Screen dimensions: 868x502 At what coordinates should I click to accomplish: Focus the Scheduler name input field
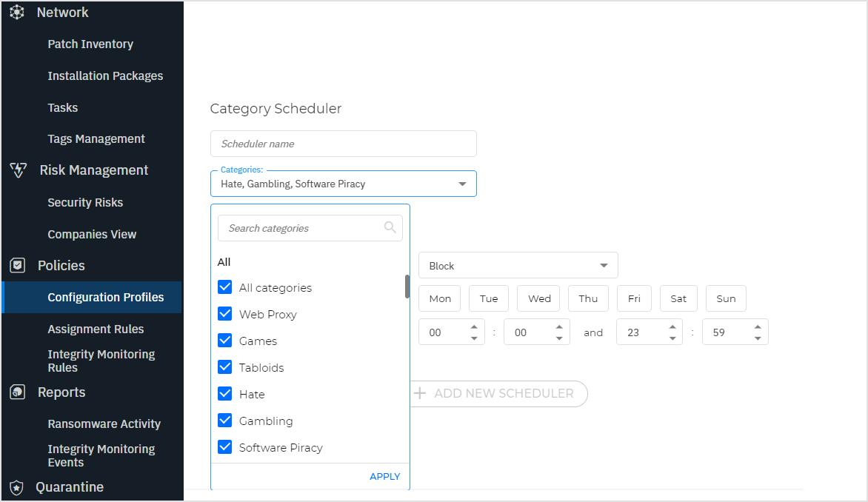pos(343,144)
